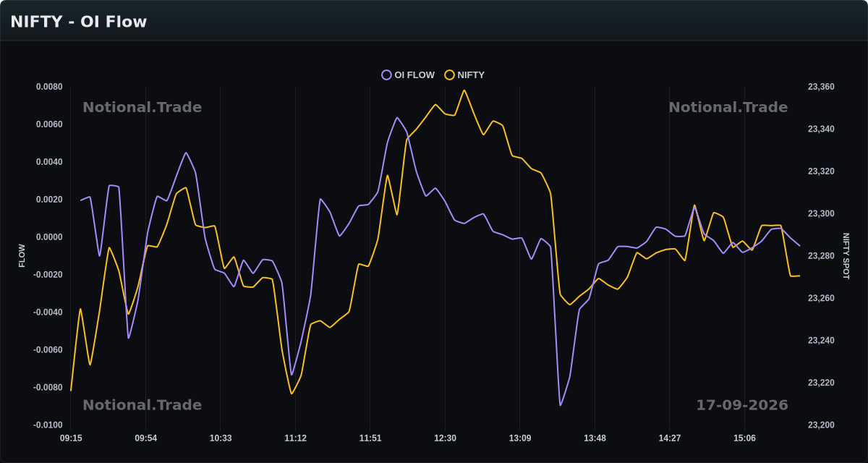Click the NIFTY - OI Flow title
The image size is (868, 463).
click(x=79, y=22)
